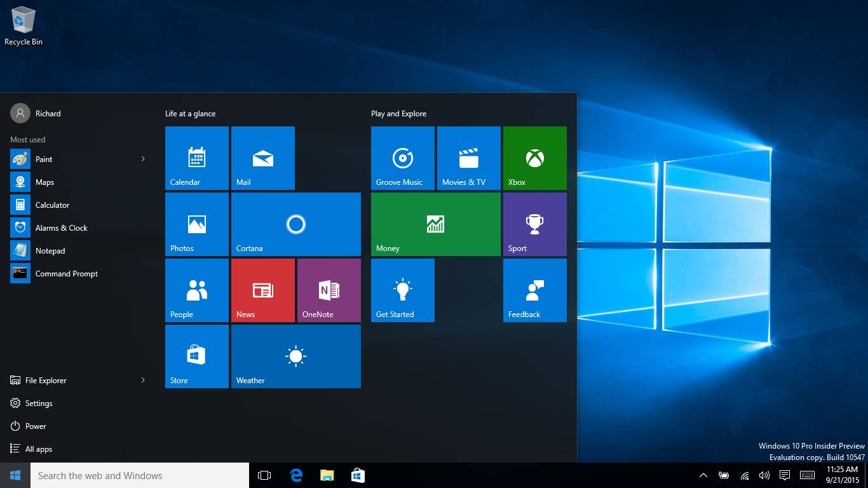Expand the File Explorer jump list arrow
The height and width of the screenshot is (488, 868).
143,381
